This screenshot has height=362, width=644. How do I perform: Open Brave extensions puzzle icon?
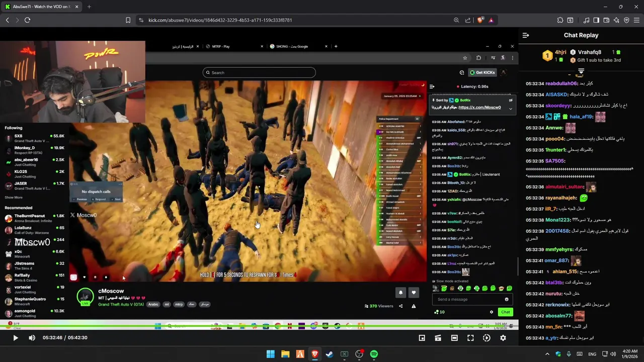(x=560, y=20)
